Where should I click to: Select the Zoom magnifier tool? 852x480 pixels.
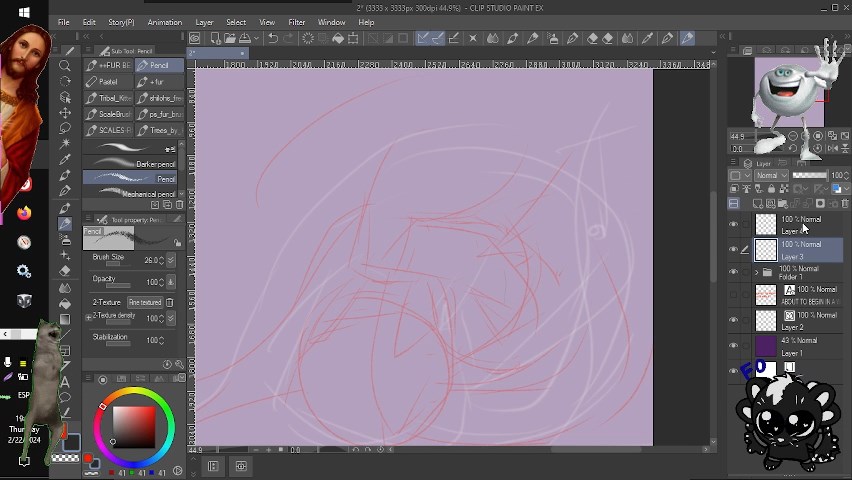(65, 66)
